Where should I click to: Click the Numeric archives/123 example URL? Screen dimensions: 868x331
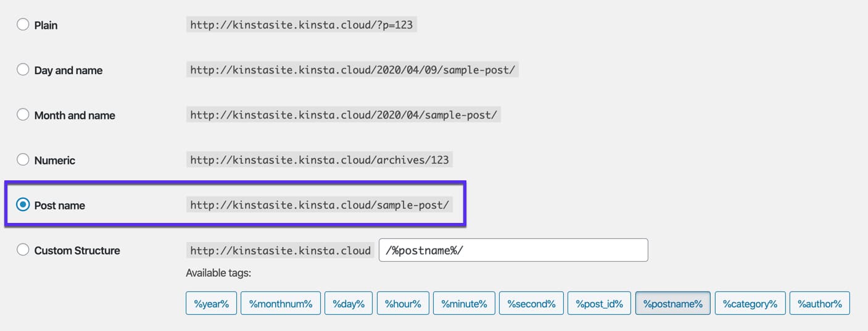(320, 160)
